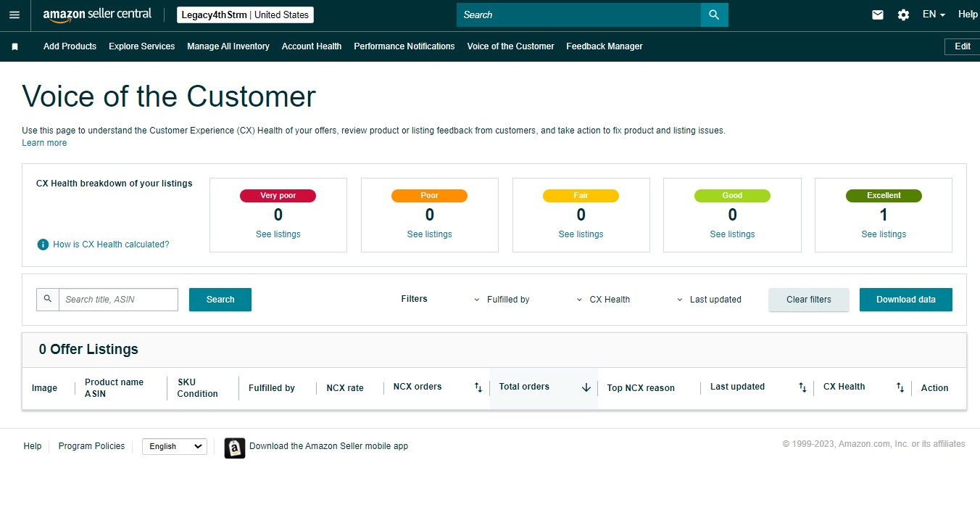Click the teal Search button

tap(220, 300)
